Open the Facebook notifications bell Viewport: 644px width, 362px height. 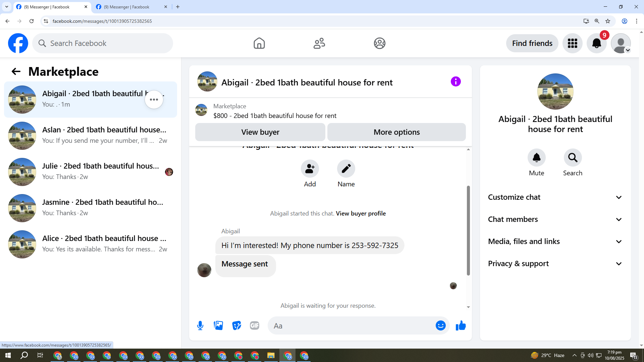(x=596, y=43)
